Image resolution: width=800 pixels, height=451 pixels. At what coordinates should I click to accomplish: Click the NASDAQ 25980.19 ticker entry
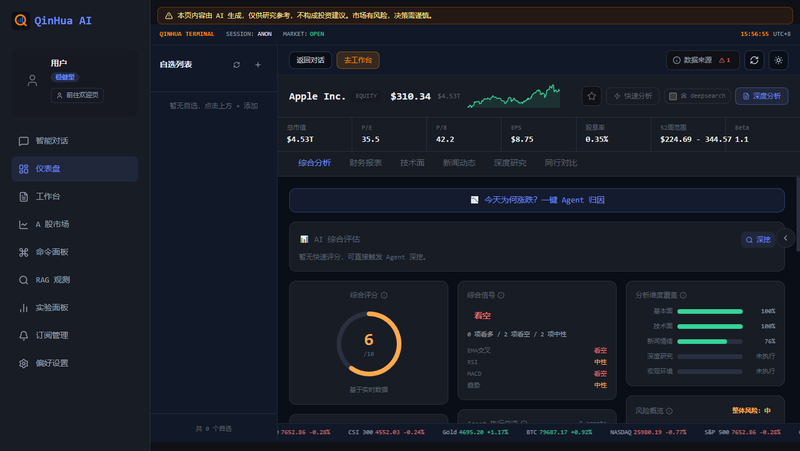point(648,432)
